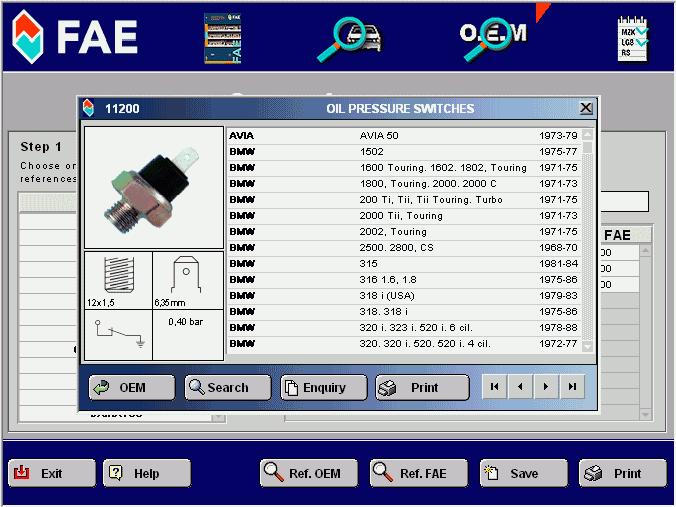Click the bottom bar Print button
This screenshot has width=676, height=507.
[x=623, y=473]
